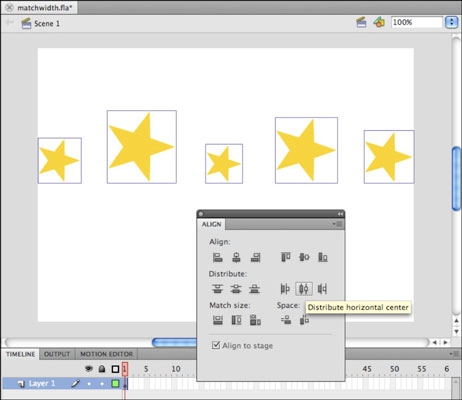The image size is (462, 400).
Task: Open the zoom level dropdown
Action: tap(451, 22)
